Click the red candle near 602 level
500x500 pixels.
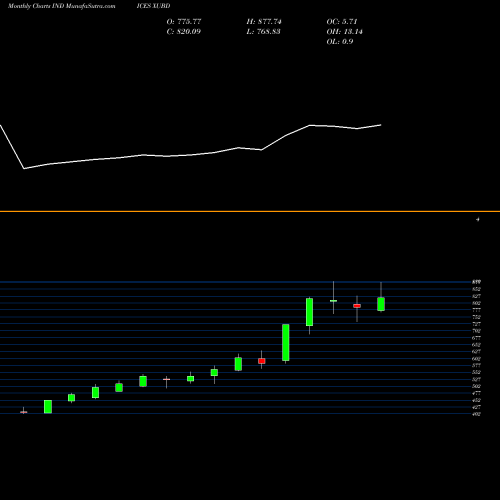click(262, 361)
